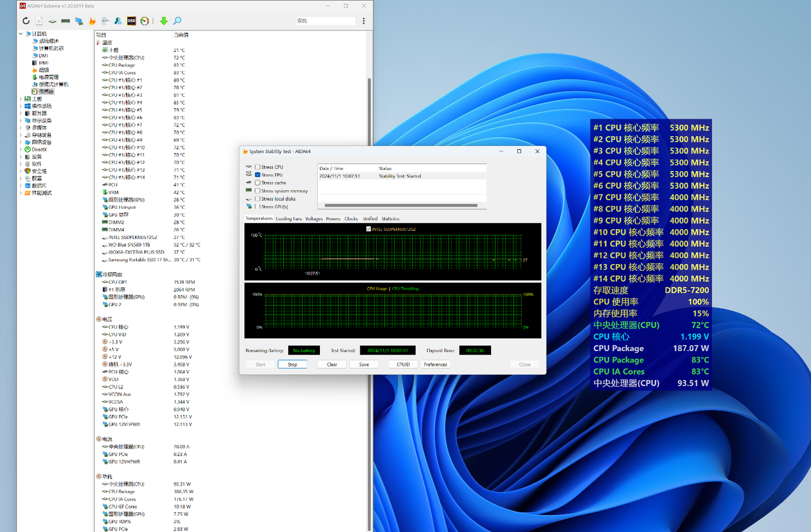Enable the Stress CPU checkbox
Image resolution: width=811 pixels, height=532 pixels.
257,167
